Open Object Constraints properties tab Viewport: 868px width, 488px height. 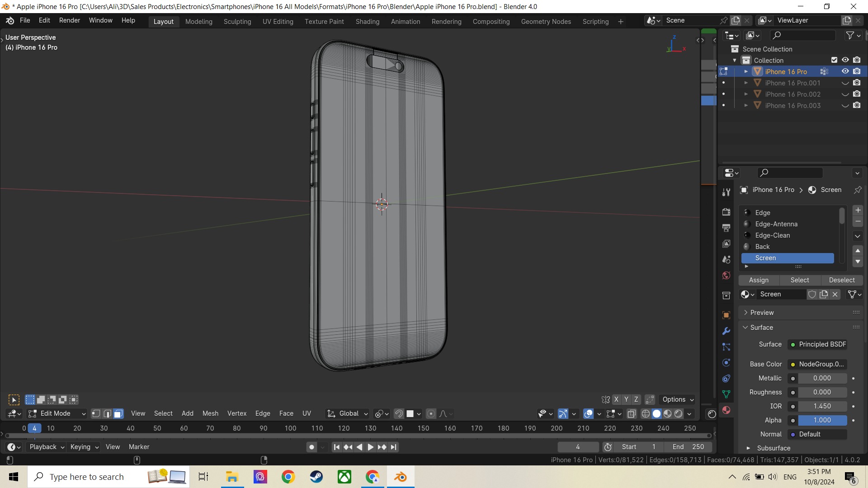click(x=726, y=378)
